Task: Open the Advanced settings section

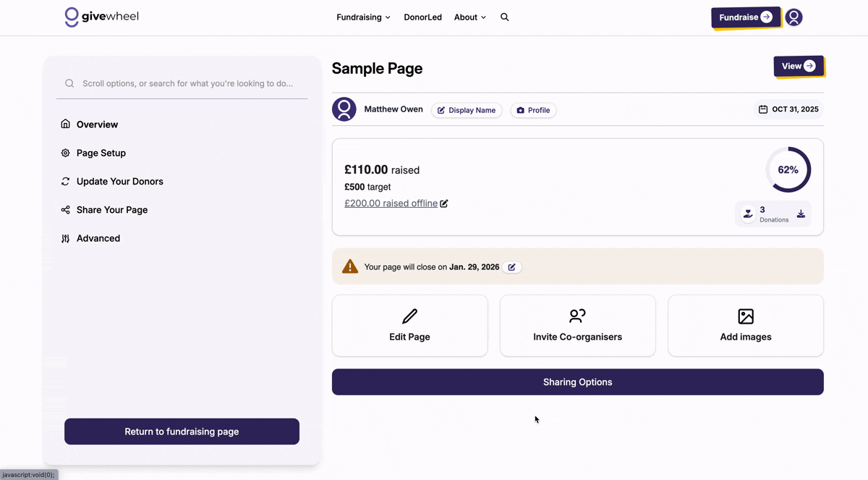Action: pyautogui.click(x=98, y=238)
